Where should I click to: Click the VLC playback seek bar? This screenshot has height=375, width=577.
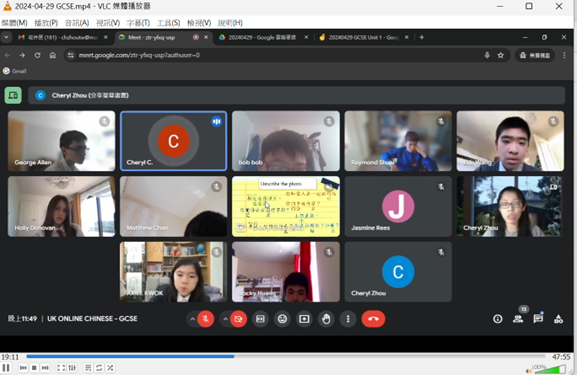tap(286, 356)
